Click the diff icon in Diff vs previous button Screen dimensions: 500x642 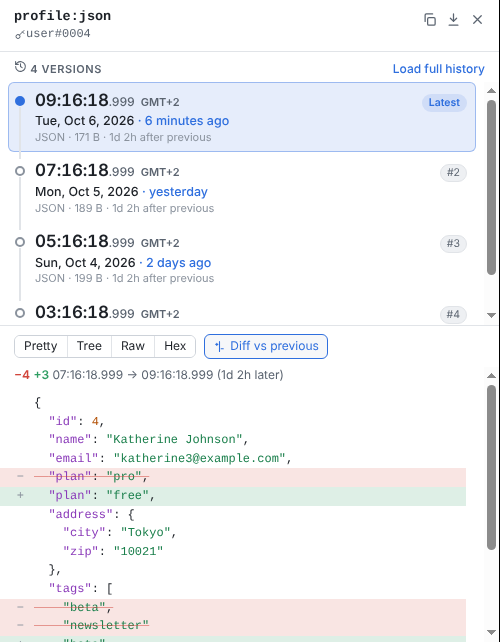[x=219, y=346]
